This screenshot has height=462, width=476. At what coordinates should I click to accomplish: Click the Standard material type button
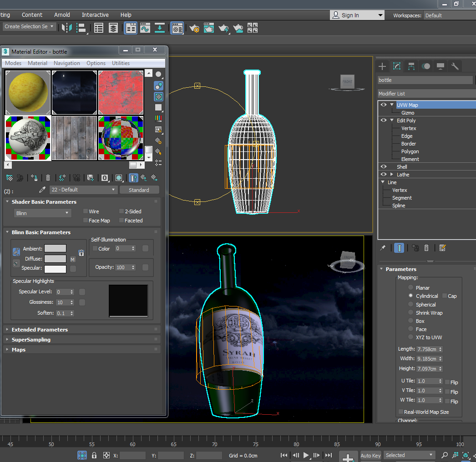click(139, 190)
